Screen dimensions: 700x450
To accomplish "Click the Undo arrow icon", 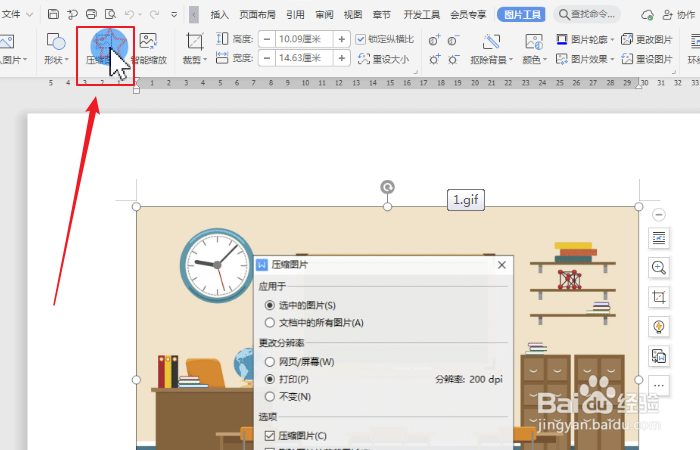I will pyautogui.click(x=130, y=14).
